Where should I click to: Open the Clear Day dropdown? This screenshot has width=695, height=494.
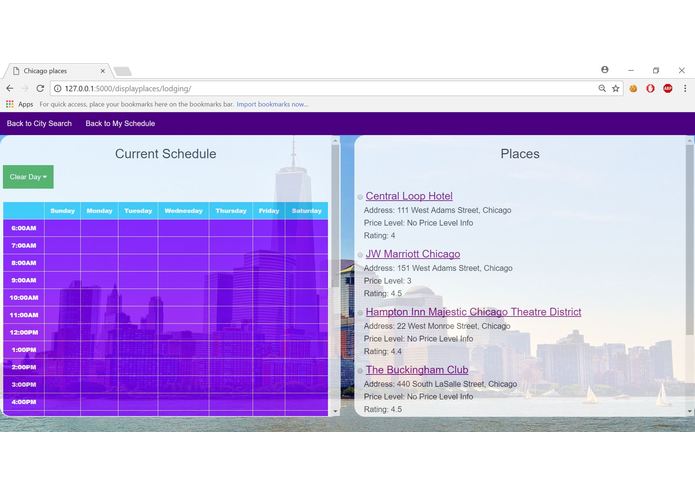28,177
